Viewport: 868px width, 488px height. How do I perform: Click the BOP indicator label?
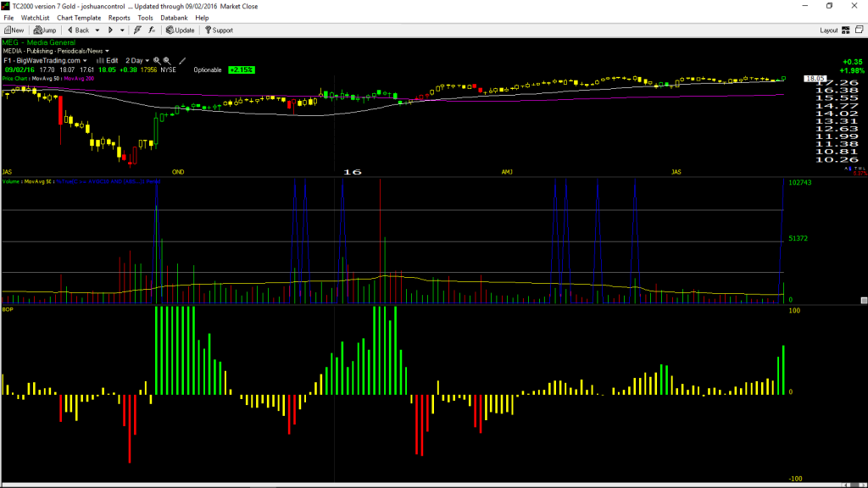(8, 309)
